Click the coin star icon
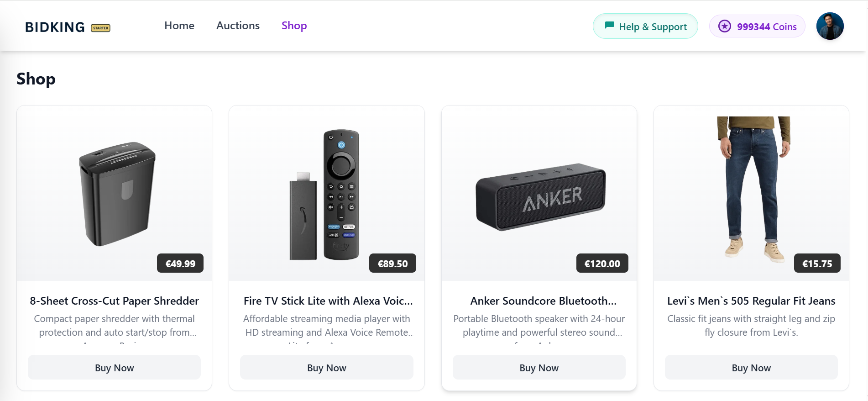Viewport: 868px width, 401px height. (724, 26)
